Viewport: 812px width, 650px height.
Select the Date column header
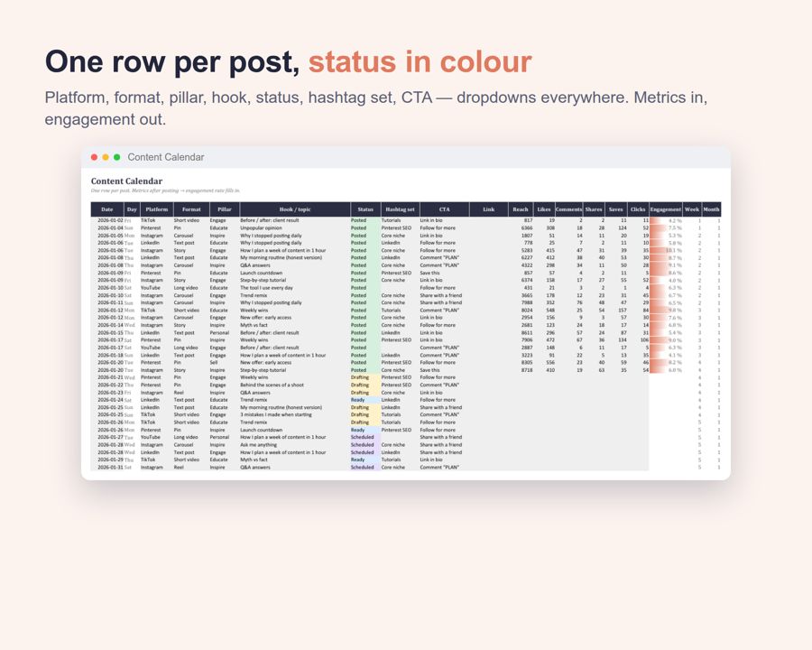pos(107,209)
